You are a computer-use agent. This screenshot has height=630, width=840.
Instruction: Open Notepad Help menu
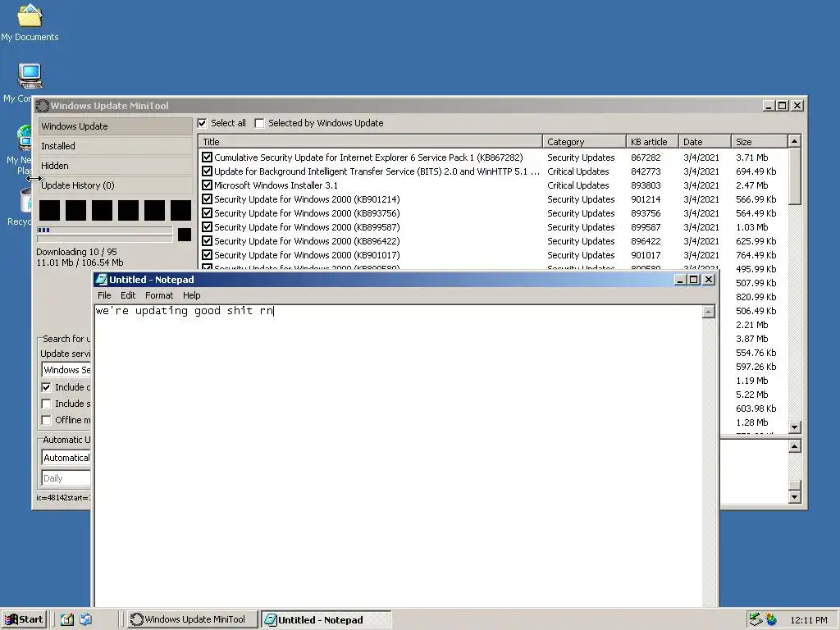(x=191, y=295)
